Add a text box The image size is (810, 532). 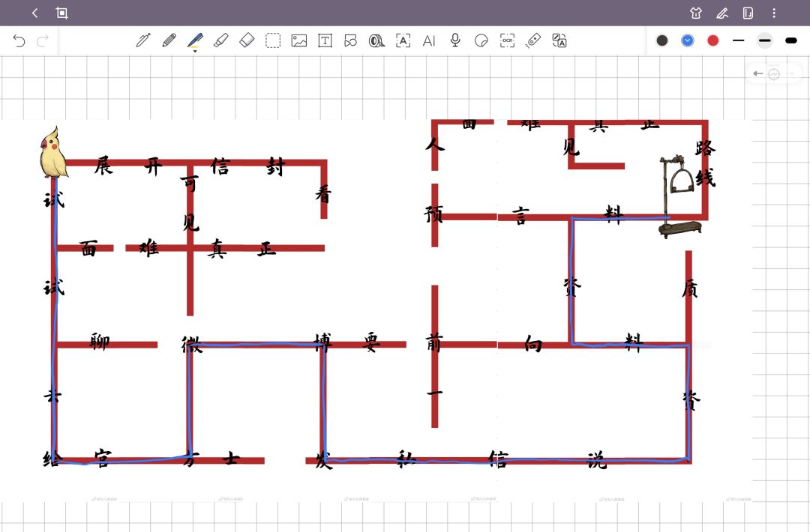click(325, 40)
